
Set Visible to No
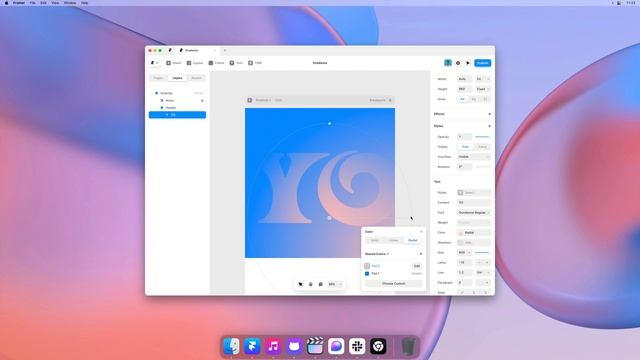click(x=482, y=147)
